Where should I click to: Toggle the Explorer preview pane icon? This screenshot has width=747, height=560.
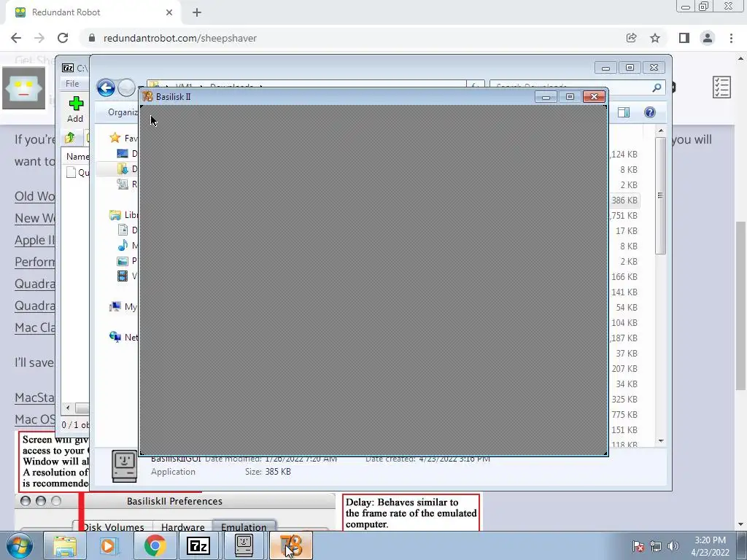(x=624, y=112)
